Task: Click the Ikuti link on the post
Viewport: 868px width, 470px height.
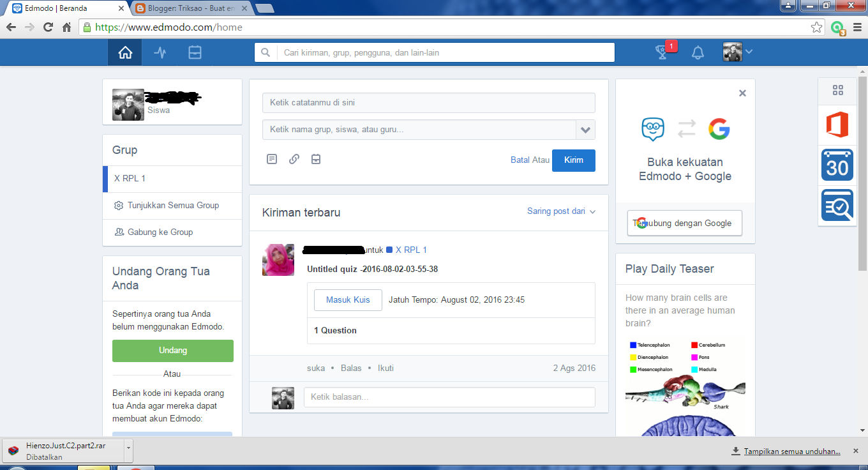Action: tap(385, 368)
